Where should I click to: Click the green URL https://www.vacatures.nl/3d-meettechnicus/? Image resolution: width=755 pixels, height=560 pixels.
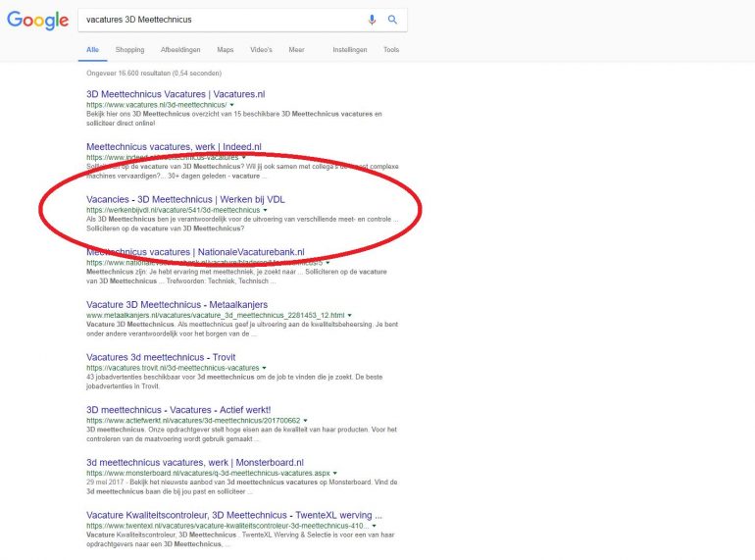pos(157,105)
